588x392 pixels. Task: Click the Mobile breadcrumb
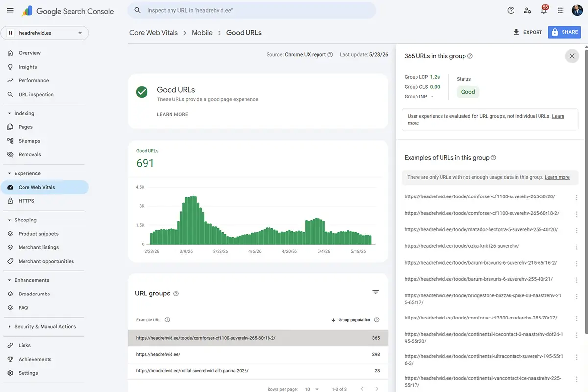click(202, 33)
